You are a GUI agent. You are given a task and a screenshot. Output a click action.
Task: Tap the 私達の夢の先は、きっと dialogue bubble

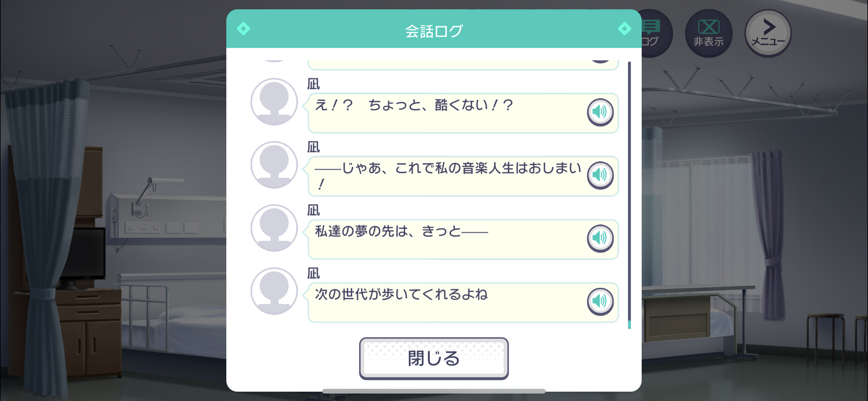pos(463,239)
